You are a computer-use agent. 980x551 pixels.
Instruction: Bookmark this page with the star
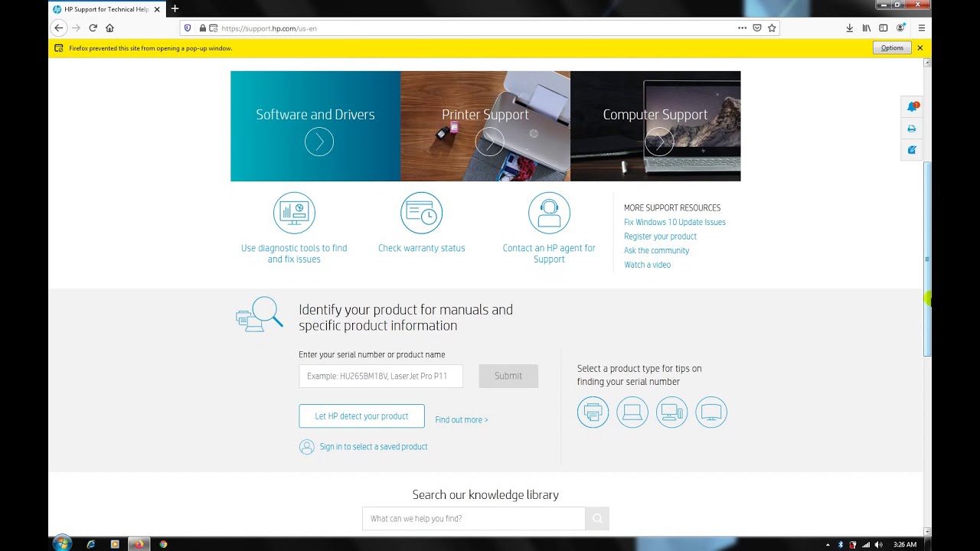(772, 28)
